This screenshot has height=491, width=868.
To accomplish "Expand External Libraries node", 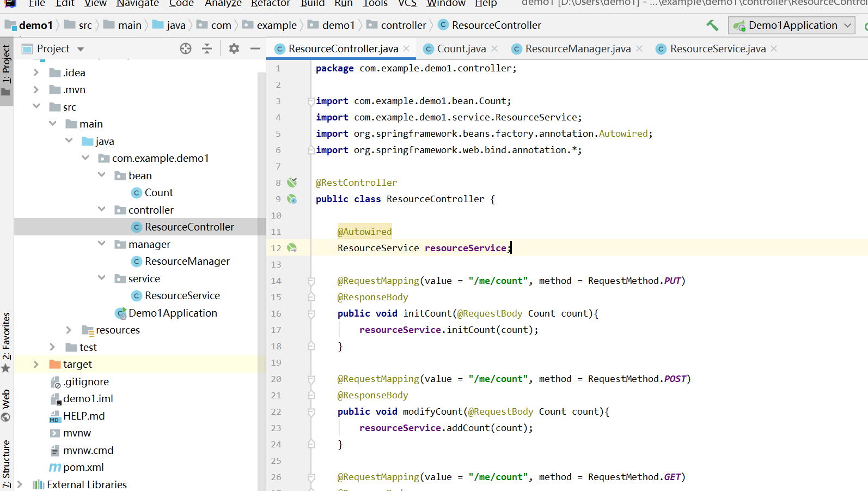I will click(20, 484).
